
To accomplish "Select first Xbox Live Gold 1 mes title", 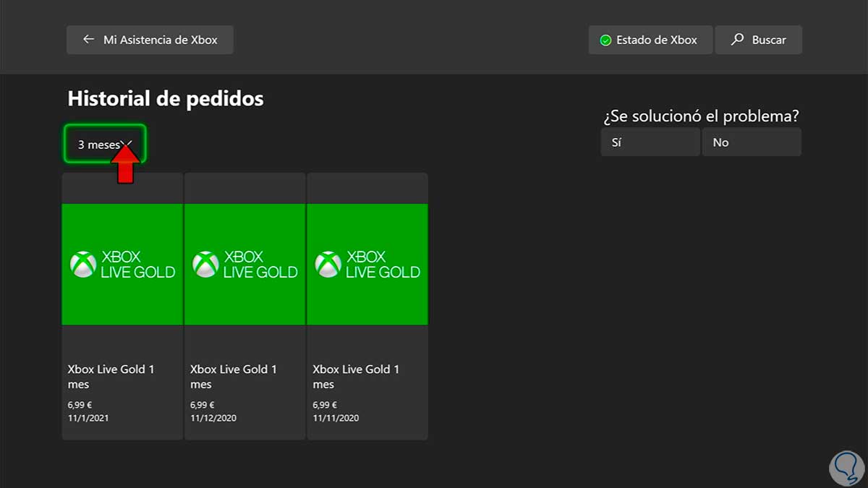I will (x=111, y=377).
